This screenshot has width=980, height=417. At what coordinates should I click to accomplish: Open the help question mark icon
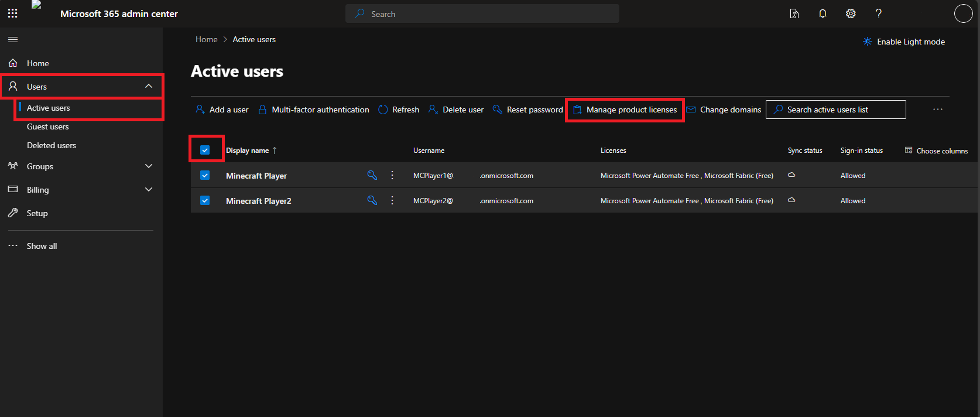(x=878, y=13)
